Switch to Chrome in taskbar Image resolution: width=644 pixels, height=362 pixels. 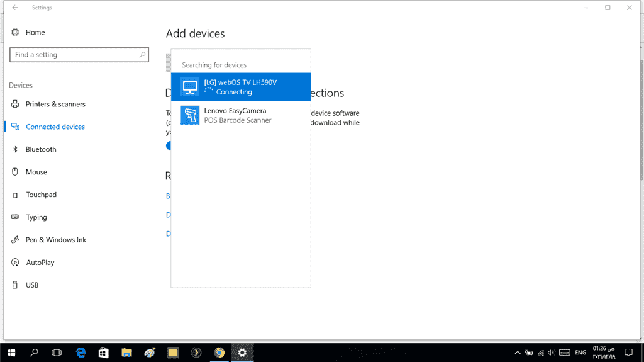219,353
